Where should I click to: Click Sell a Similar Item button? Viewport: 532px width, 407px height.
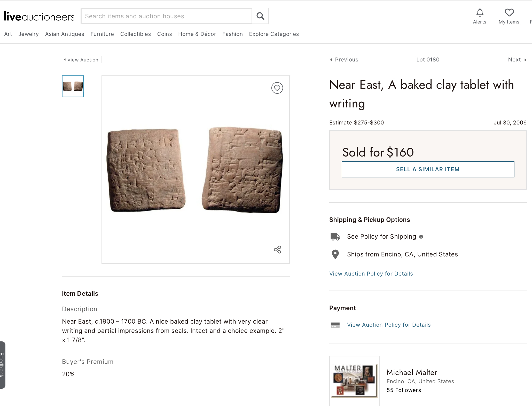(x=428, y=169)
